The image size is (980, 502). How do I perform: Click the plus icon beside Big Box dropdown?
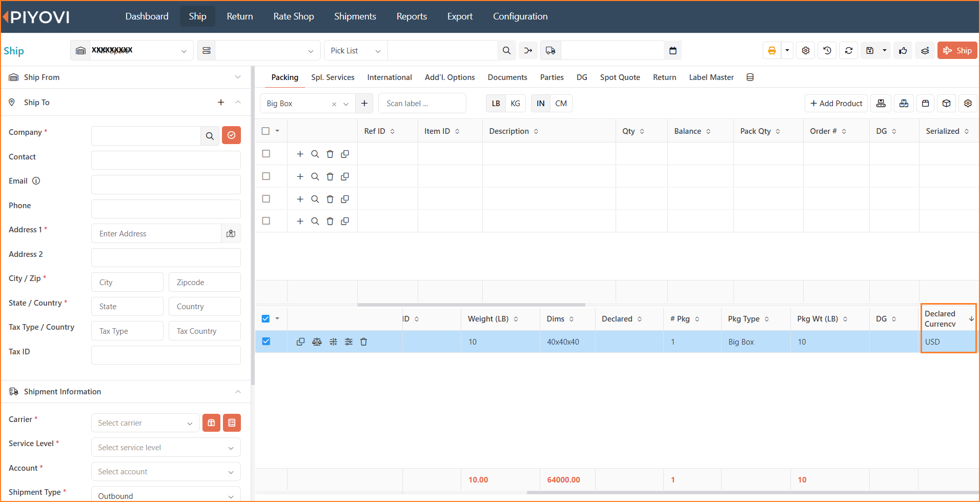(x=364, y=104)
